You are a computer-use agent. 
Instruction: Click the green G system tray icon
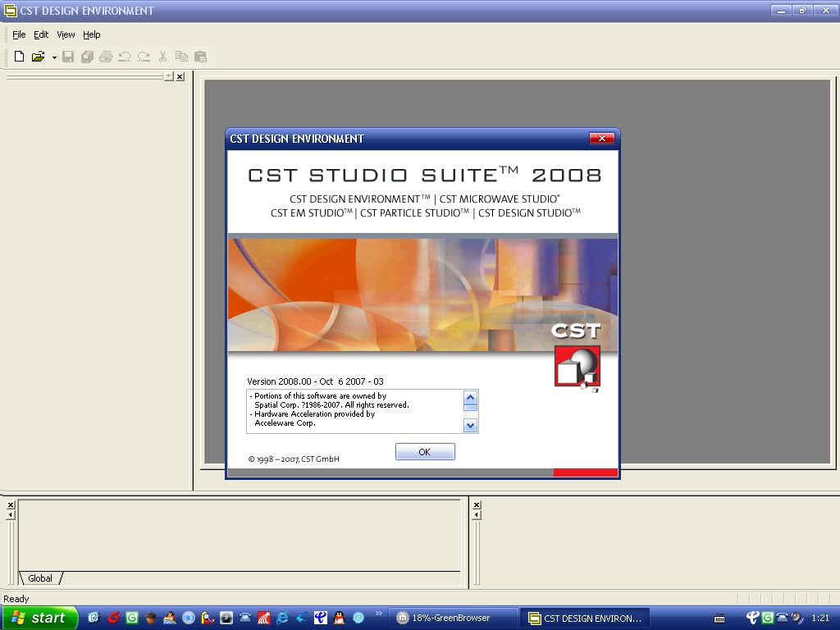[768, 618]
